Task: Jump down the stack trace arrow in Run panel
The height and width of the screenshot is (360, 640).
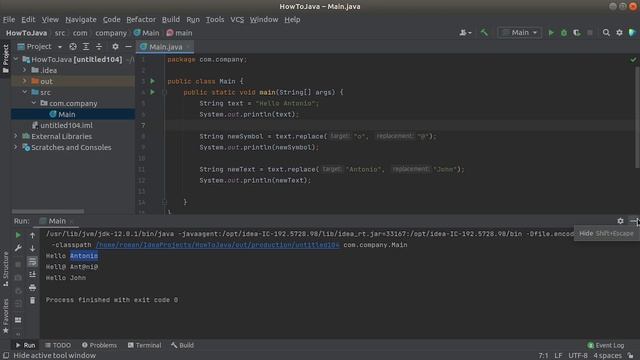Action: coord(32,248)
